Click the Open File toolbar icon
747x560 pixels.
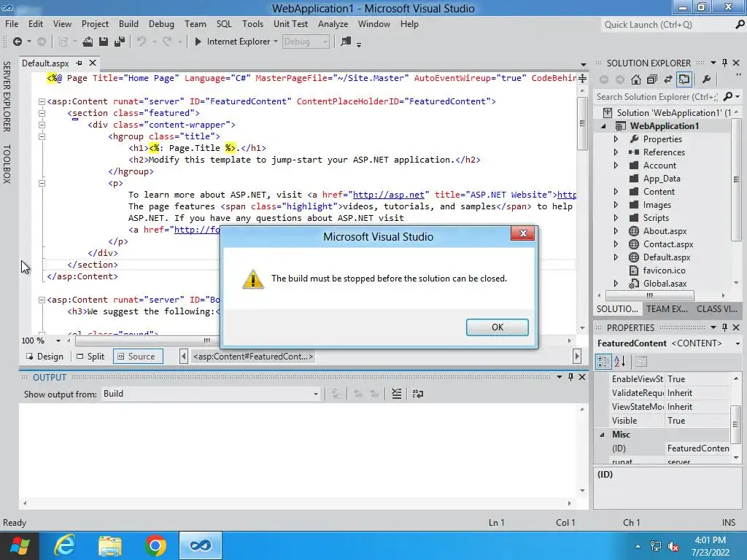pyautogui.click(x=88, y=42)
